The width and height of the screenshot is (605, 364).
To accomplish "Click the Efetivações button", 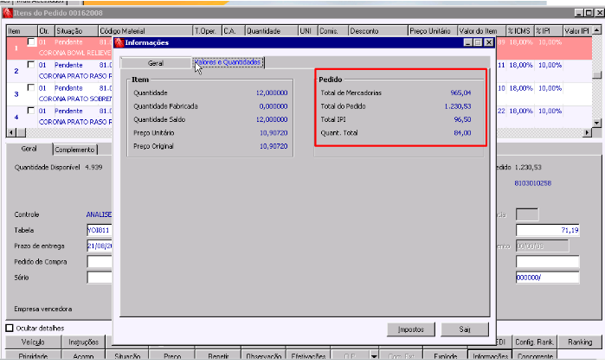I will tap(309, 356).
